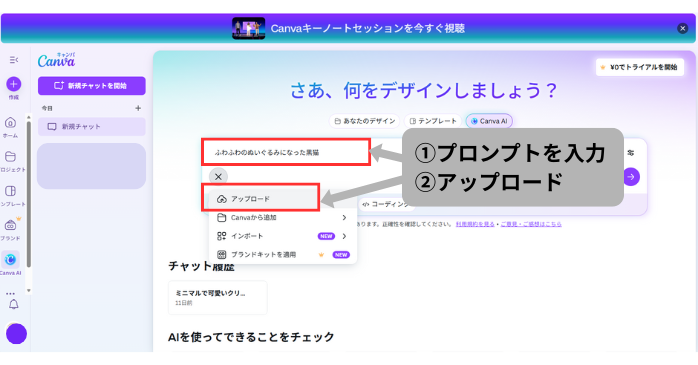Collapse the sidebar menu icon

coord(14,60)
